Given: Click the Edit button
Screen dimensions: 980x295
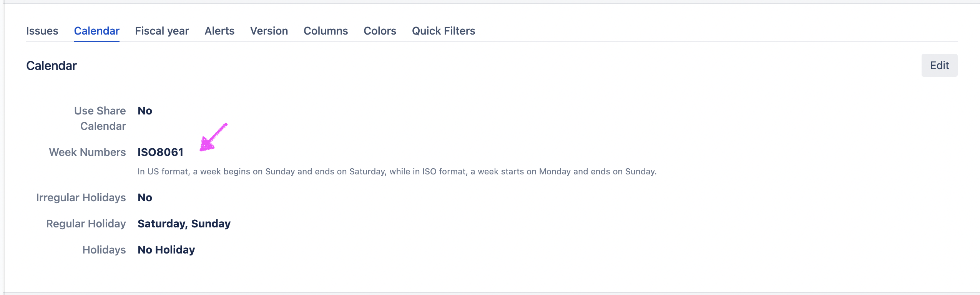Looking at the screenshot, I should pyautogui.click(x=939, y=65).
